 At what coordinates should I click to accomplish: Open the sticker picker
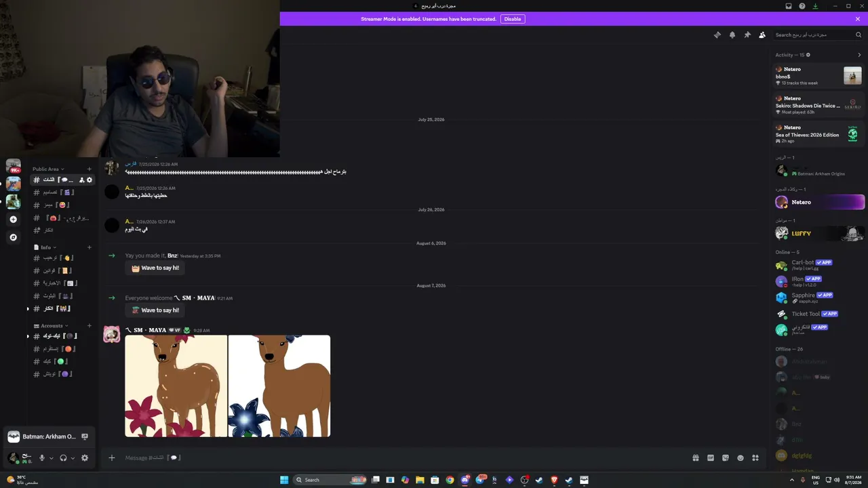click(726, 458)
